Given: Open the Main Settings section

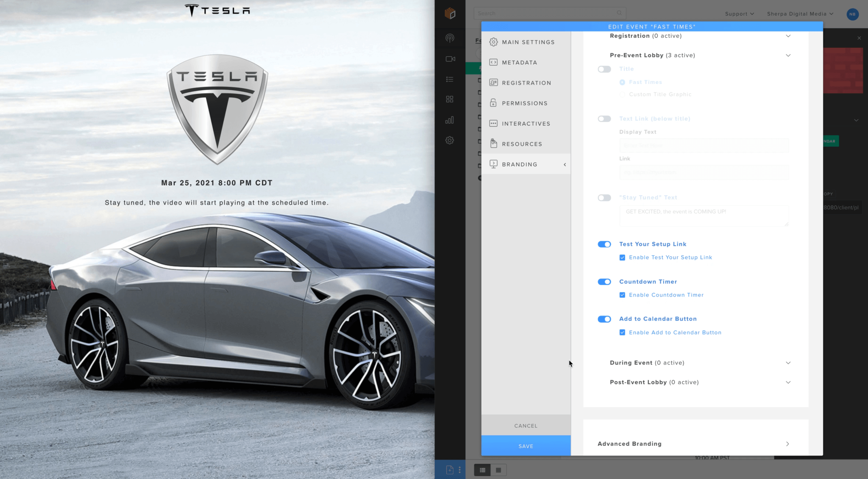Looking at the screenshot, I should 526,42.
